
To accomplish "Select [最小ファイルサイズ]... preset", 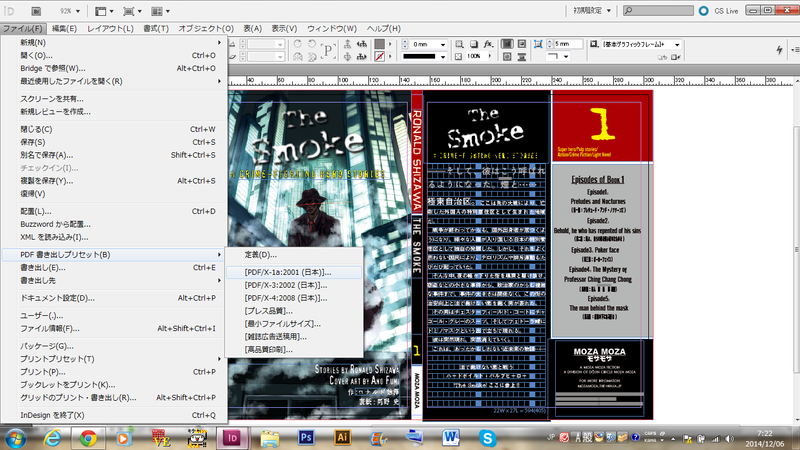I will pyautogui.click(x=294, y=323).
